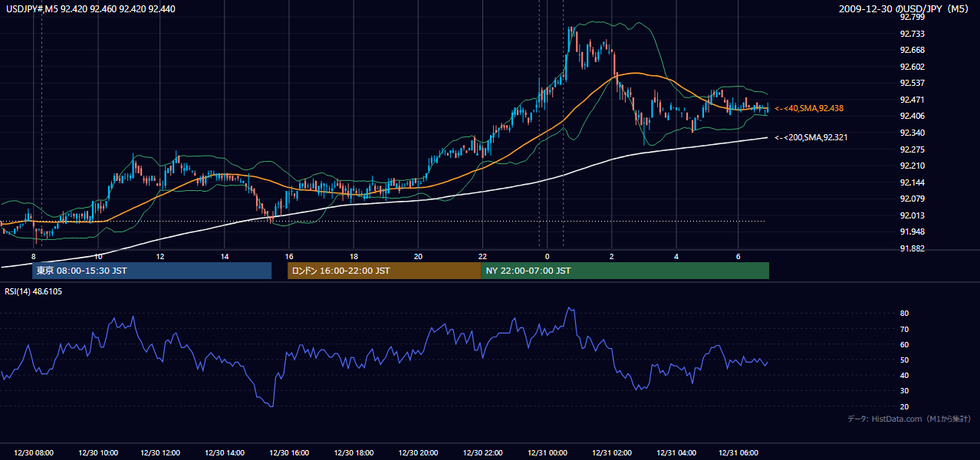Select the Tokyo 08:00-15:30 JST session bar
This screenshot has width=980, height=460.
pos(152,271)
